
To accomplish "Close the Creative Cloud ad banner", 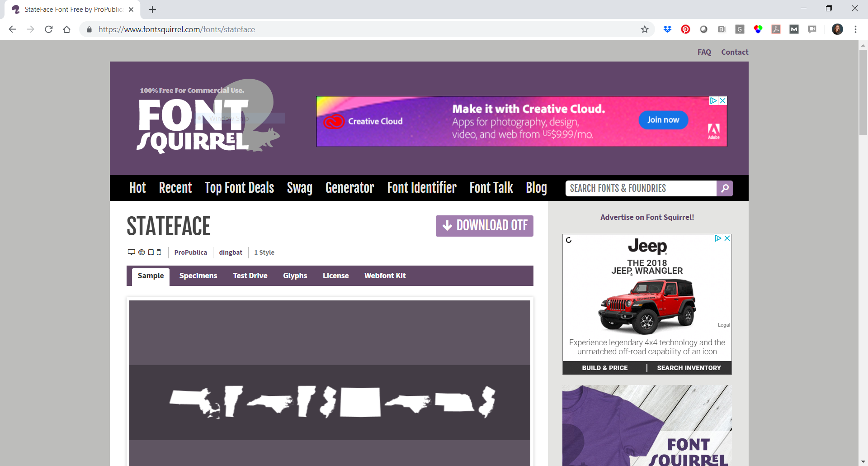I will 723,100.
